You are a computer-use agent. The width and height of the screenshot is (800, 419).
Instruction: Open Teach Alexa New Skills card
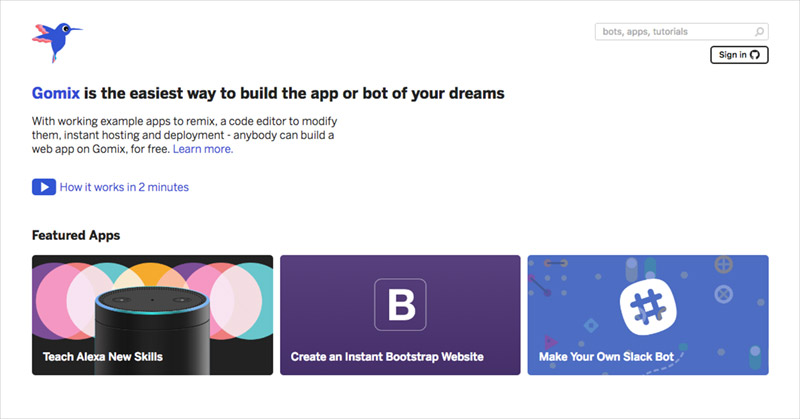pyautogui.click(x=153, y=315)
